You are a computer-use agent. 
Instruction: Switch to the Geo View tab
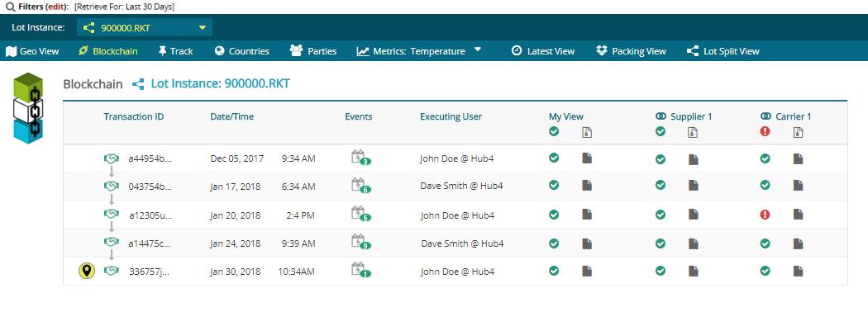coord(32,51)
